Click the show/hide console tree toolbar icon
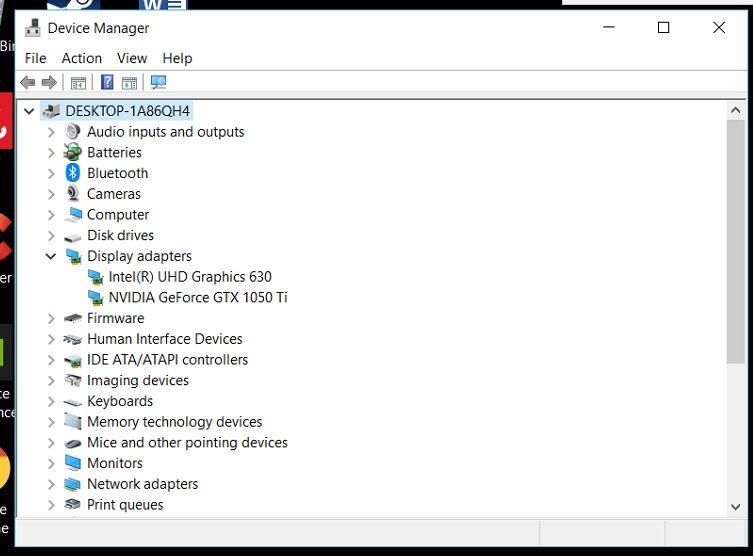Viewport: 753px width, 556px height. [x=78, y=83]
